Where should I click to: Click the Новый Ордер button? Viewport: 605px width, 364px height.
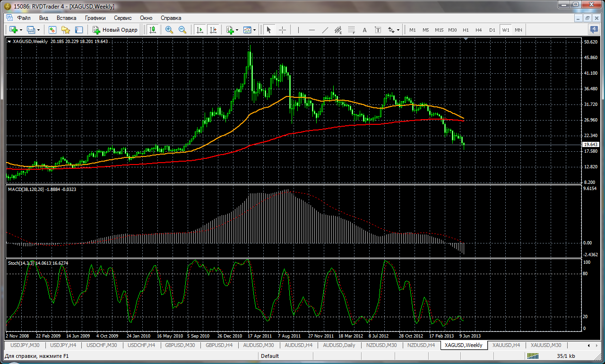[x=115, y=30]
